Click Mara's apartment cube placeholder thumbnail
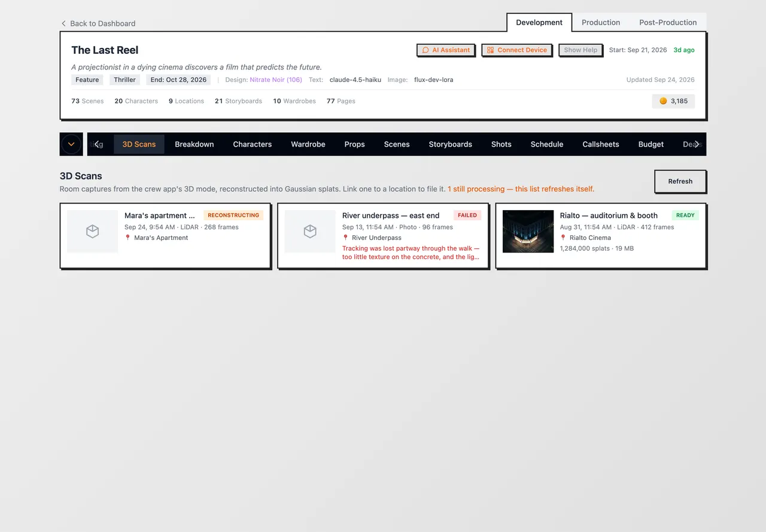This screenshot has height=532, width=766. tap(92, 231)
